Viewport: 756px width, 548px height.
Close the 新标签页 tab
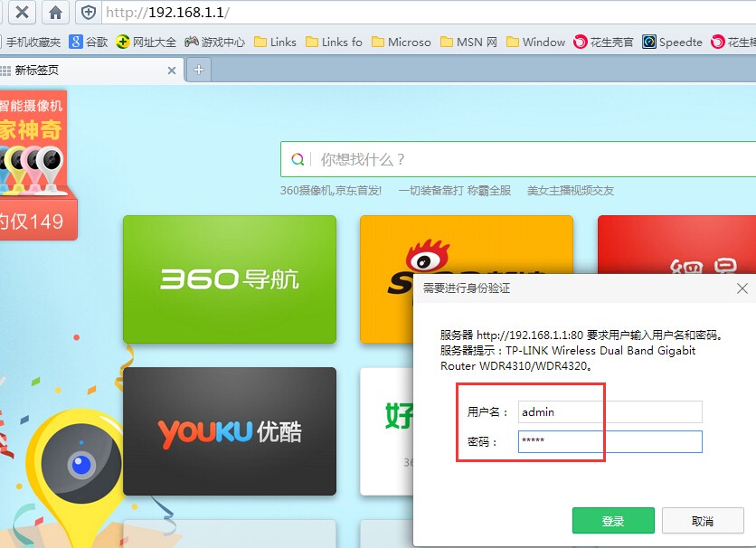pos(172,71)
